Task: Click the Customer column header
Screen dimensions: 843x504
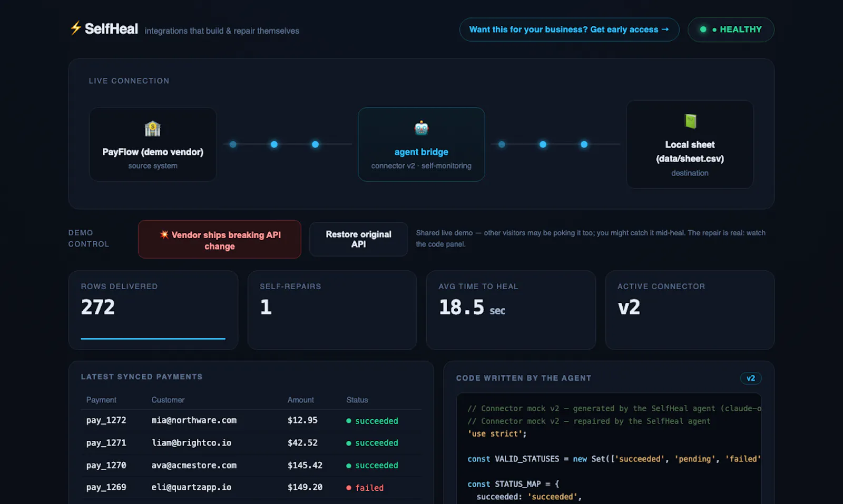Action: (x=168, y=400)
